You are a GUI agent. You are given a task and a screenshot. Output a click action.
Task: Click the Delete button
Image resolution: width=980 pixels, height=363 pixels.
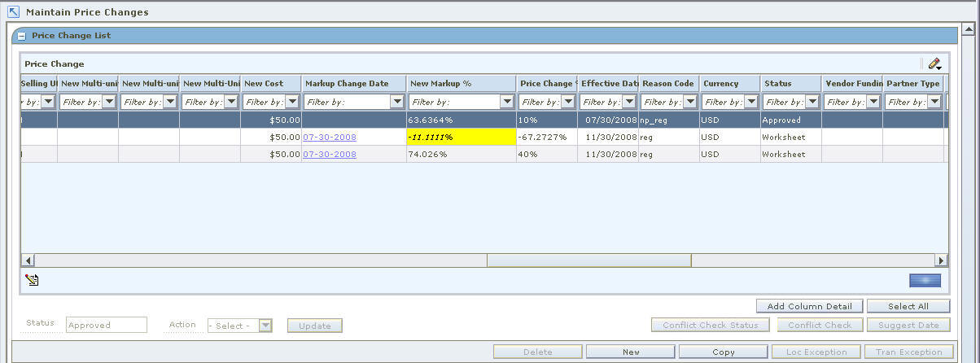coord(537,352)
